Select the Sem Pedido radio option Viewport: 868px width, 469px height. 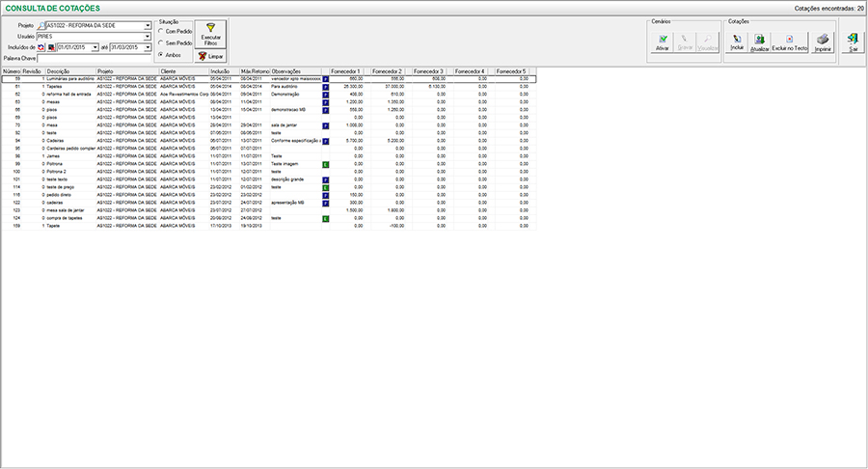(161, 42)
